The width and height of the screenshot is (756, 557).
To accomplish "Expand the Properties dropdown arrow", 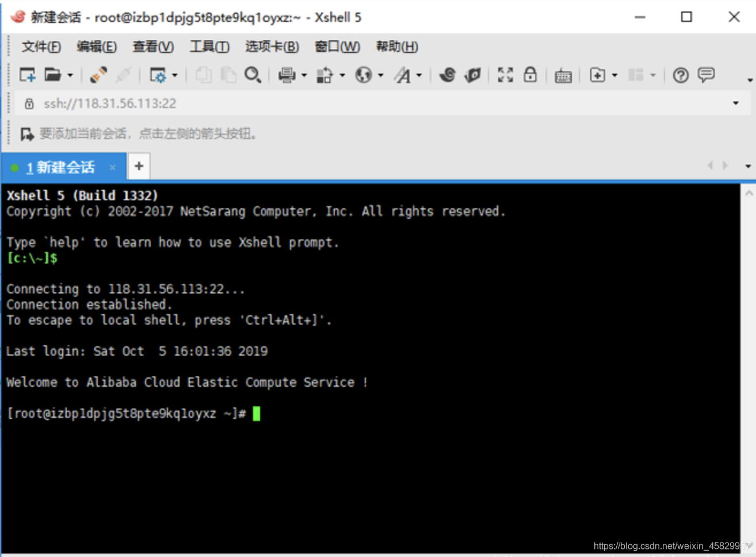I will click(175, 75).
